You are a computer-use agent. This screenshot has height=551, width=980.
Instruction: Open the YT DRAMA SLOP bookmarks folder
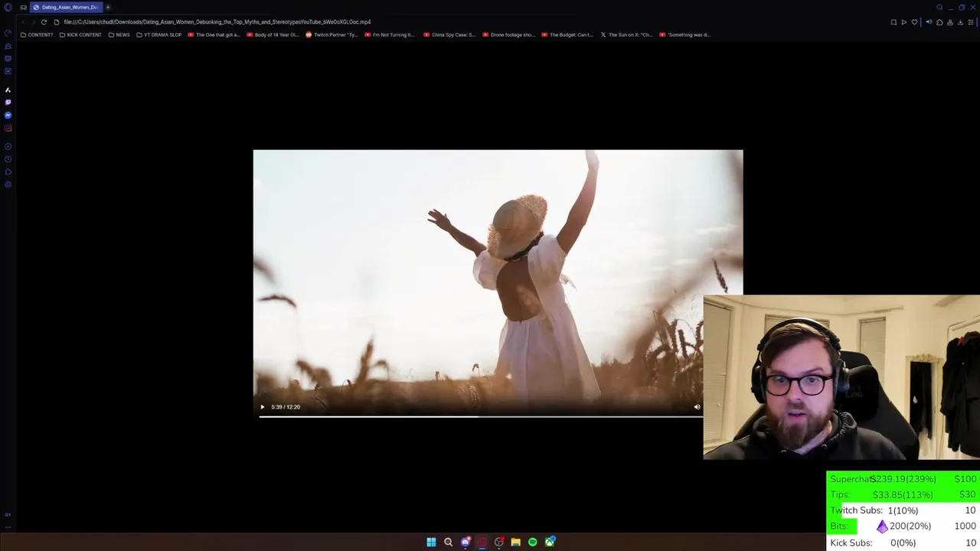point(159,34)
